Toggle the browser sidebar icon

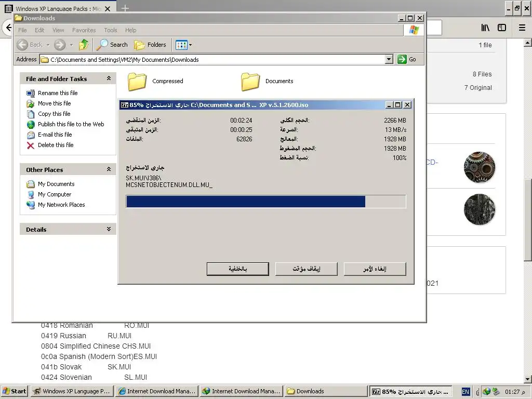502,28
